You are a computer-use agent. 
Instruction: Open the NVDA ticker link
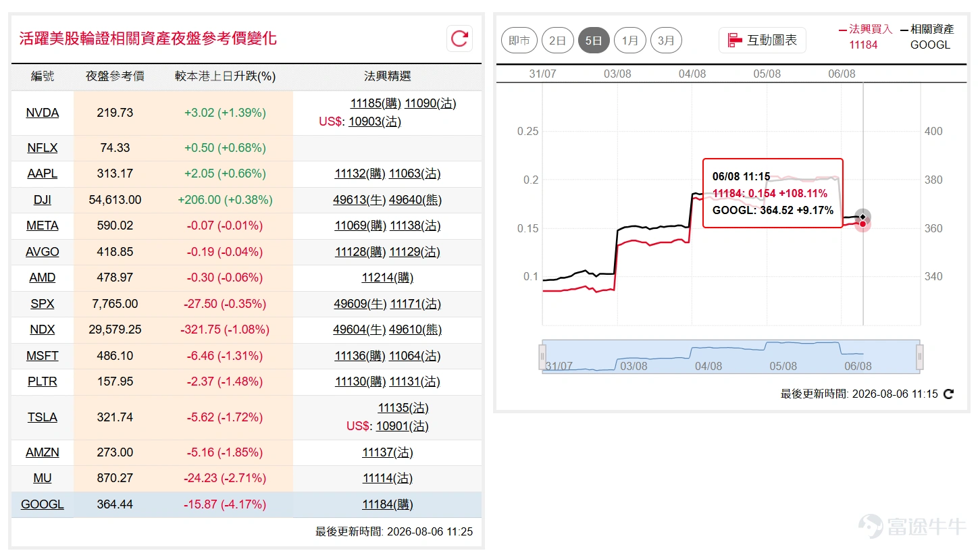click(43, 113)
